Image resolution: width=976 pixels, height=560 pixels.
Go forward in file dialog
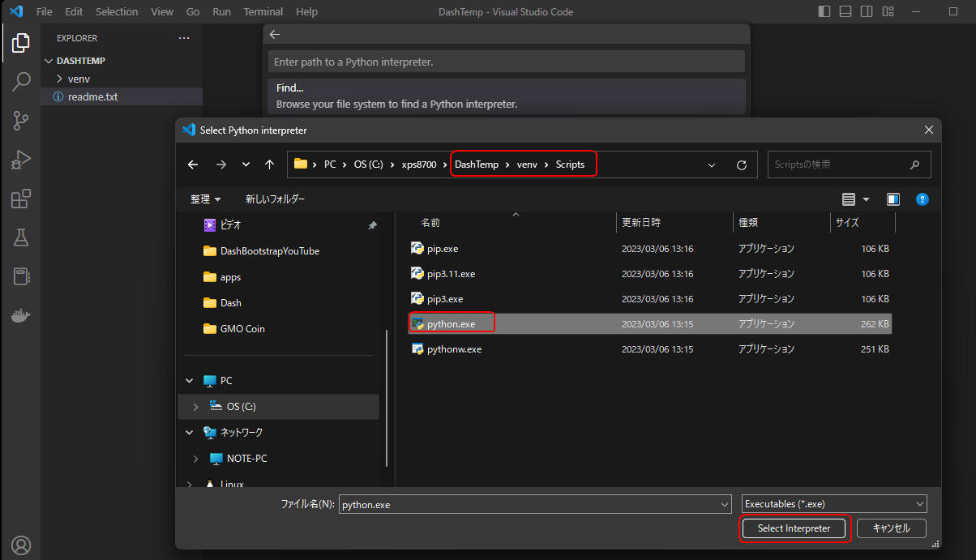(x=220, y=165)
